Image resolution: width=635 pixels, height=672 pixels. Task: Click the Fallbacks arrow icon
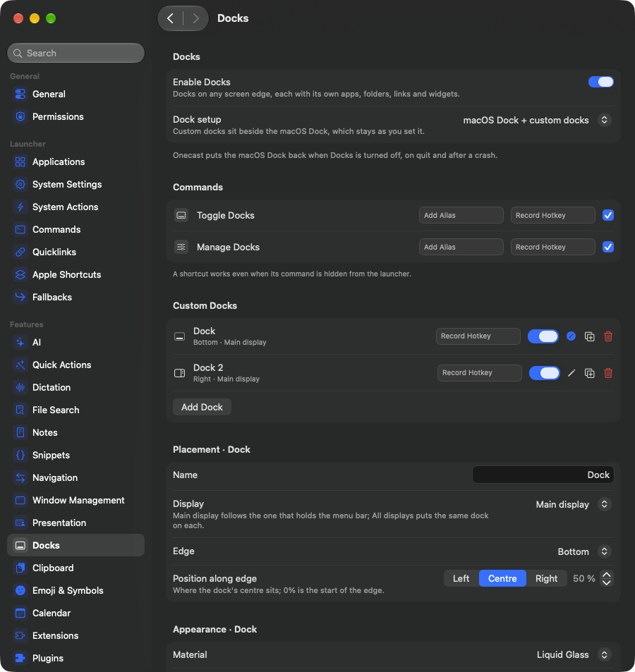tap(20, 297)
